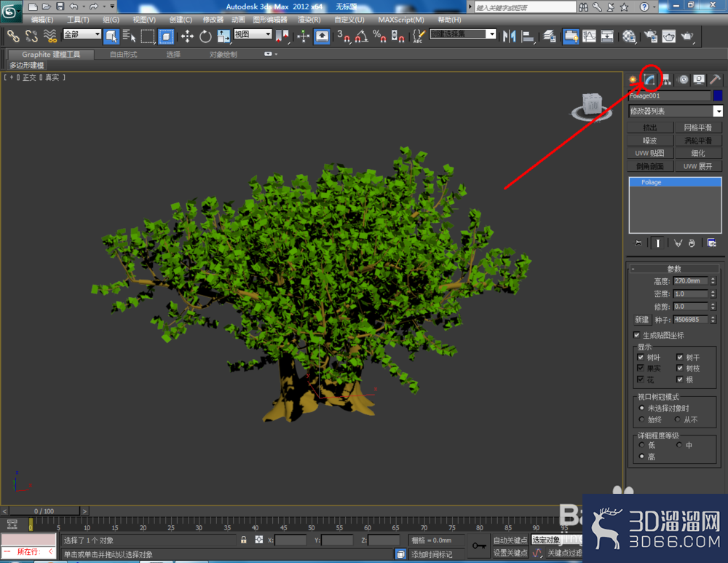This screenshot has width=728, height=563.
Task: Open the Display command panel
Action: click(x=699, y=79)
